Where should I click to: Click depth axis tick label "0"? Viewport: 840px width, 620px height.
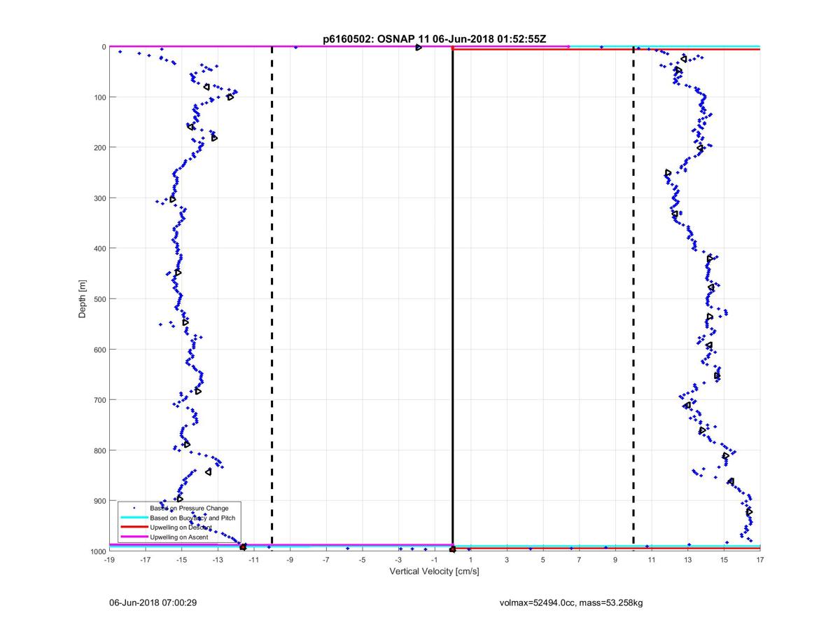click(104, 47)
